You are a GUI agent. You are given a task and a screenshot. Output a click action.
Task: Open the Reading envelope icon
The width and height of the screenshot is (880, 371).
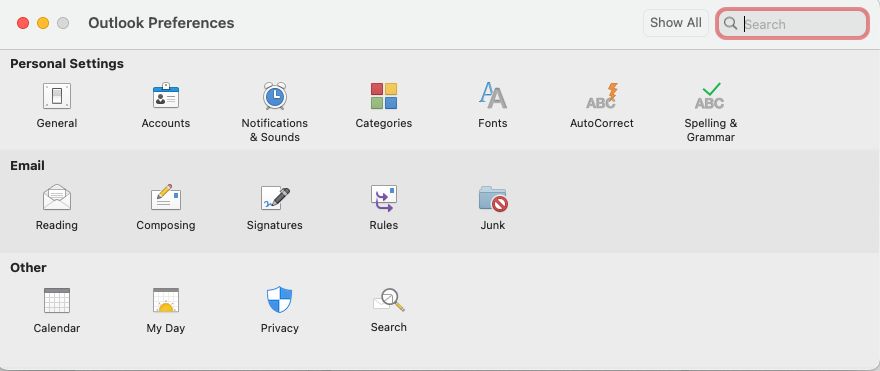[x=57, y=198]
